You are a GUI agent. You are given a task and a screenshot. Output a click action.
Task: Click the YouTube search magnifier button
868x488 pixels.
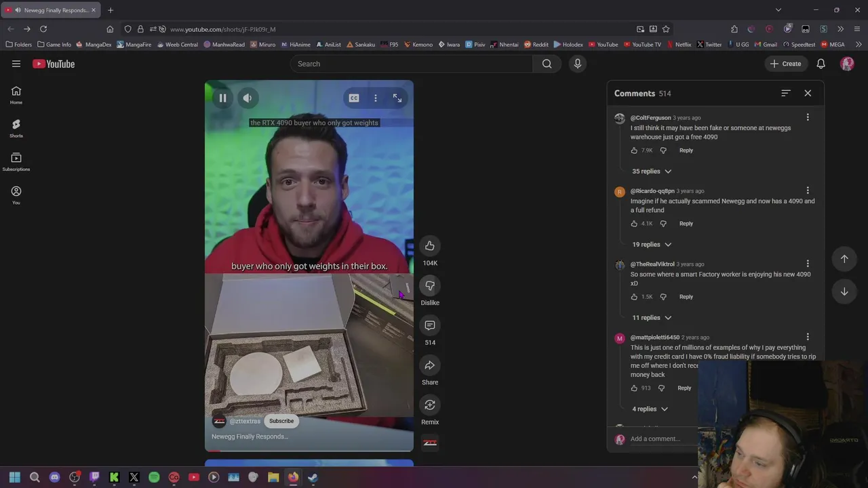[x=547, y=64]
